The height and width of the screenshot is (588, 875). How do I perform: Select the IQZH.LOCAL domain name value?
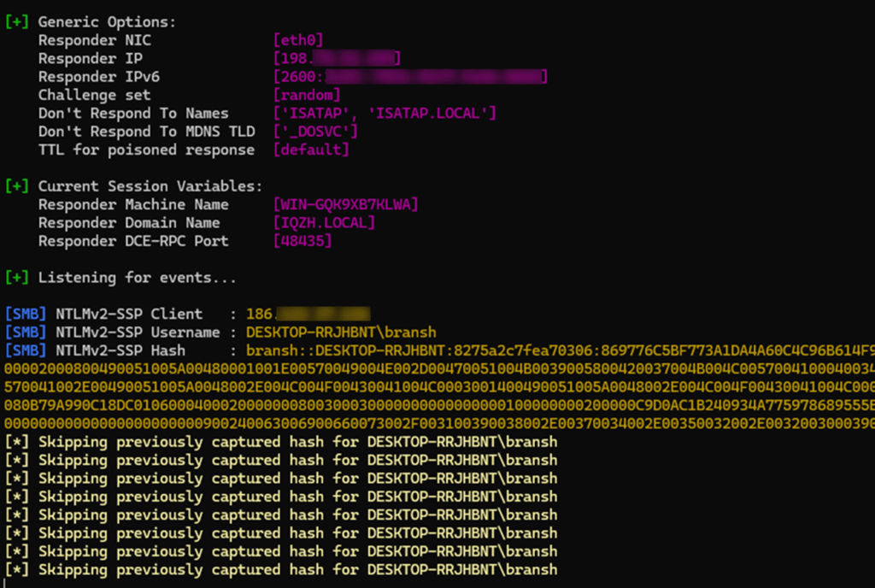[x=324, y=223]
